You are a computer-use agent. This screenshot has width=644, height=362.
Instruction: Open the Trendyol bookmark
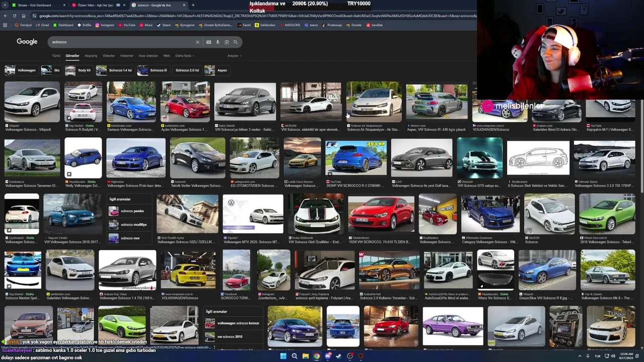point(23,25)
